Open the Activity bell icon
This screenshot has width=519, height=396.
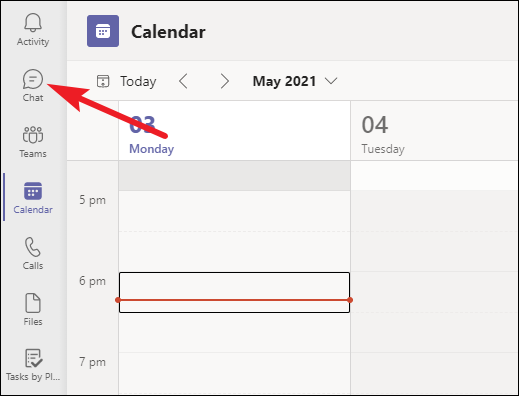pos(33,29)
